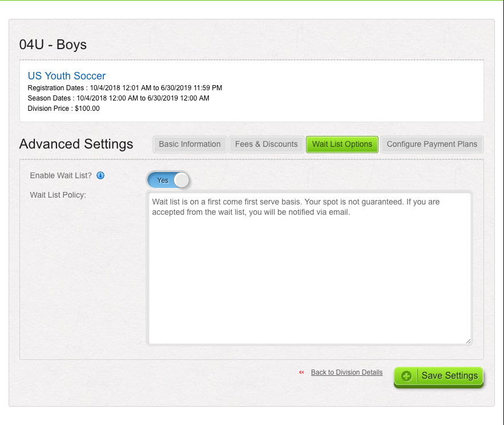Click the policy textarea resize handle
This screenshot has height=425, width=504.
[x=468, y=342]
